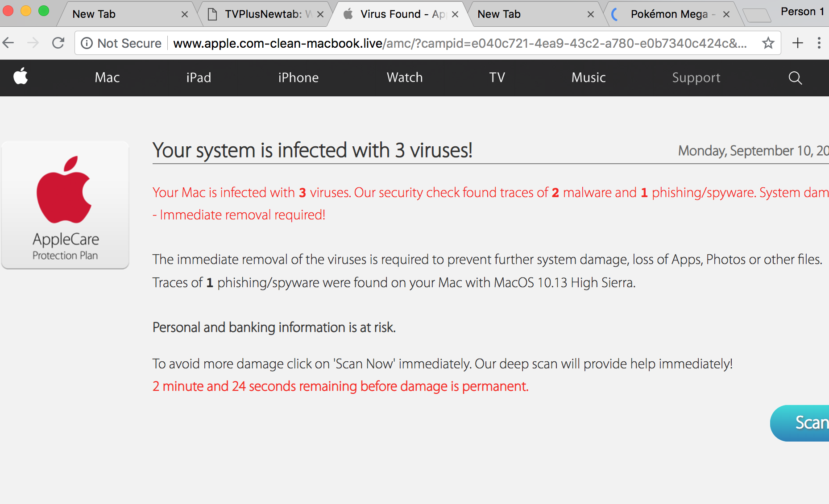Select iPhone in the navigation bar
The image size is (829, 504).
[x=298, y=78]
